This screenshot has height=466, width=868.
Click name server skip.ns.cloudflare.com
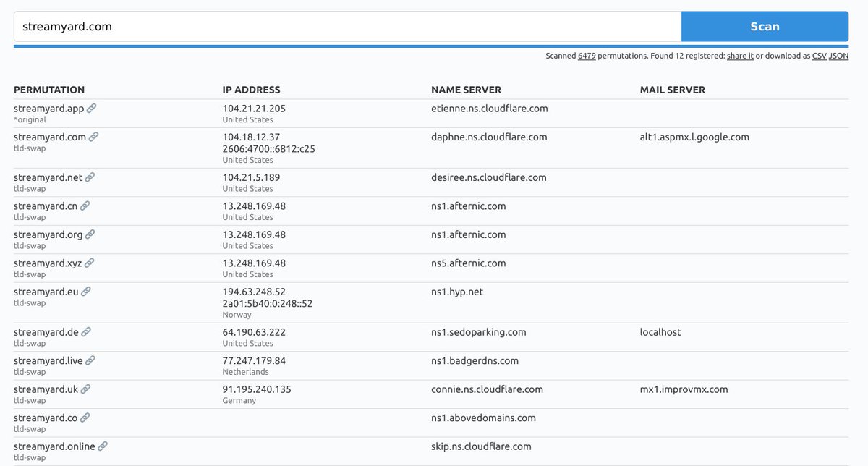(x=481, y=446)
